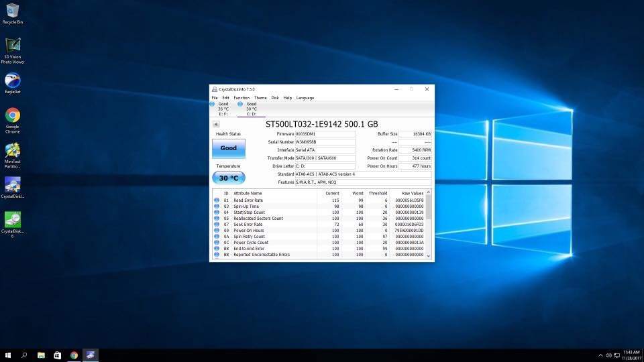
Task: Click the Standard field showing ATA8-ACS
Action: 363,174
